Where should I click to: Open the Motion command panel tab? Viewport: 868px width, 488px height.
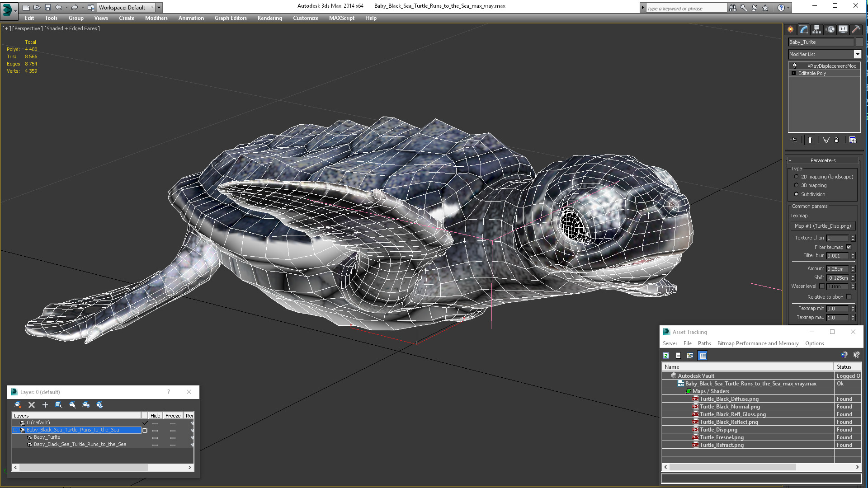coord(830,29)
